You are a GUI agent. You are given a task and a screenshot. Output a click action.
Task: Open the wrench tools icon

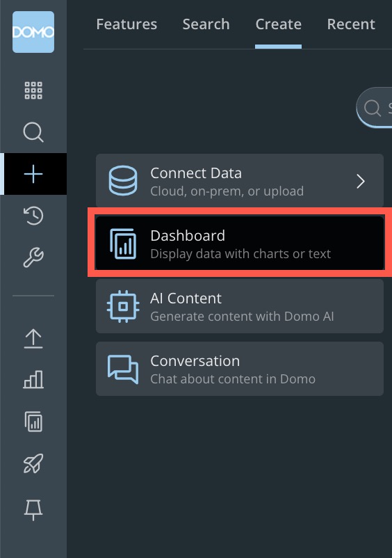33,257
